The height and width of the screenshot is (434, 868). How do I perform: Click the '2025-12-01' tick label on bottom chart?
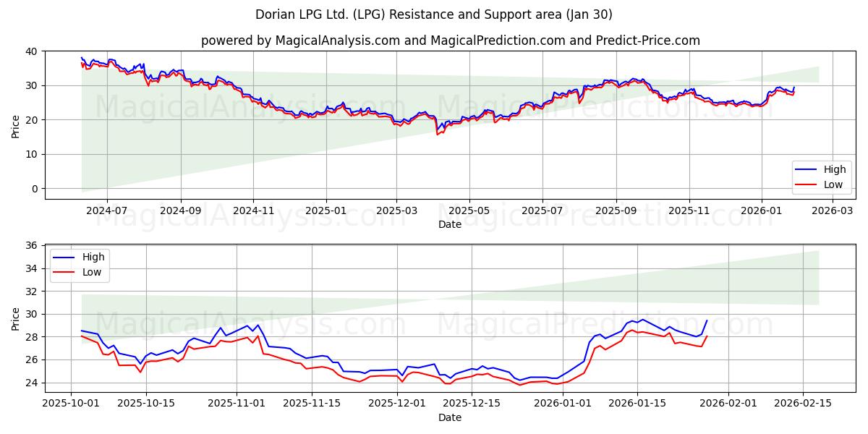398,403
